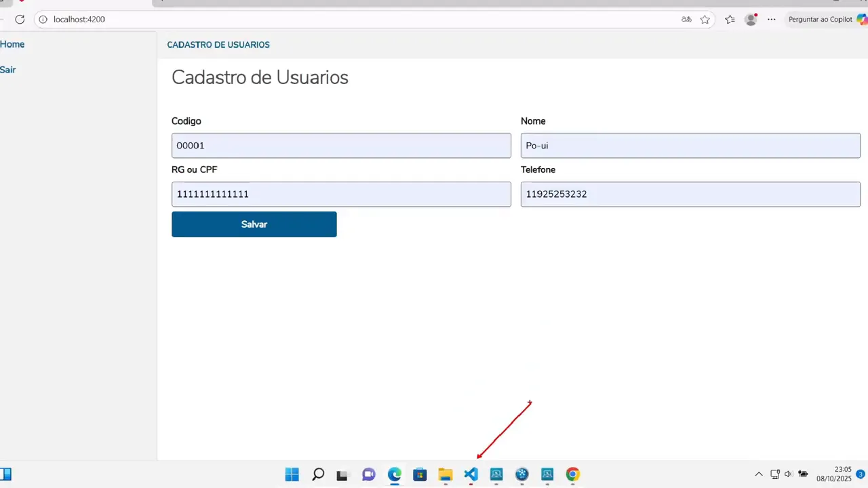Open Google Chrome from the taskbar
Viewport: 868px width, 488px height.
point(572,474)
